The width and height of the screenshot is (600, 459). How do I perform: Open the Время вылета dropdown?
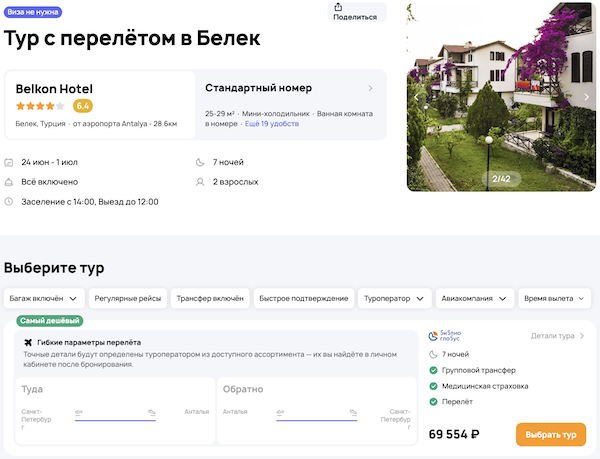point(555,298)
